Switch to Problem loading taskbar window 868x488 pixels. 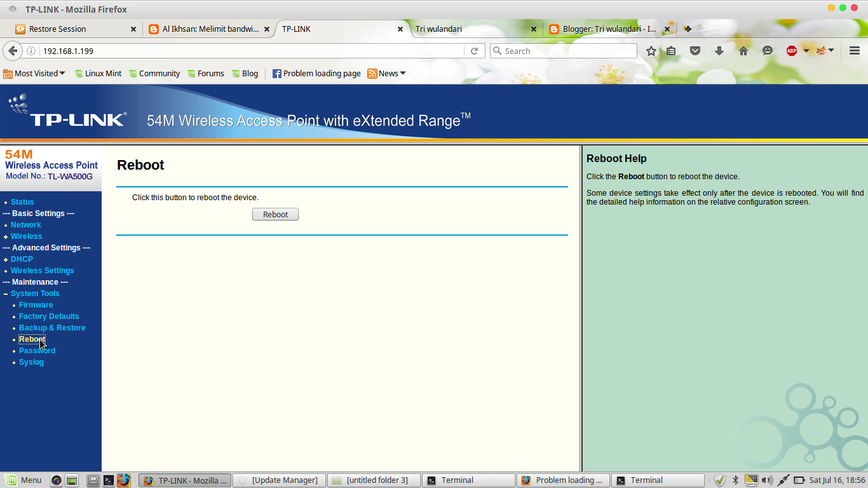point(563,480)
